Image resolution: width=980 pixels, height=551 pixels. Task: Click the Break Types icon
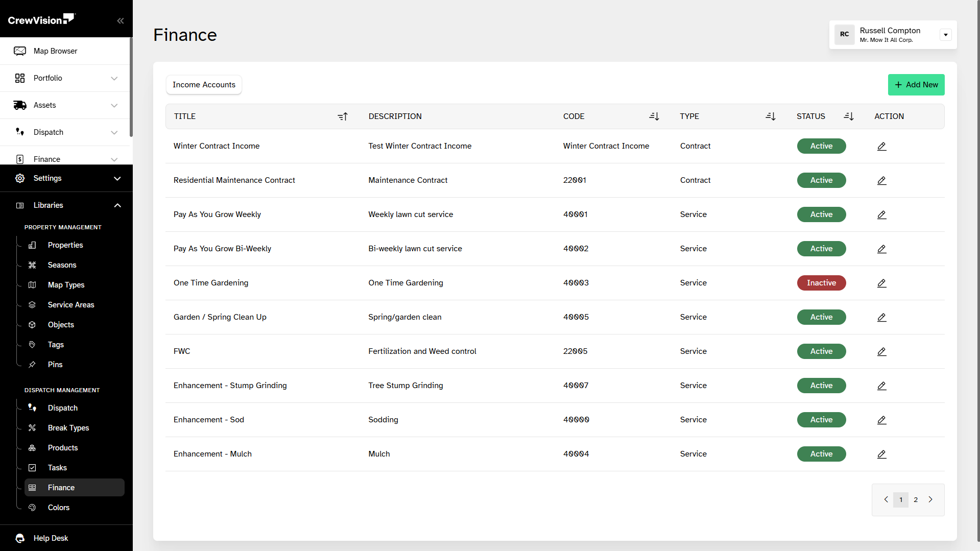coord(32,428)
